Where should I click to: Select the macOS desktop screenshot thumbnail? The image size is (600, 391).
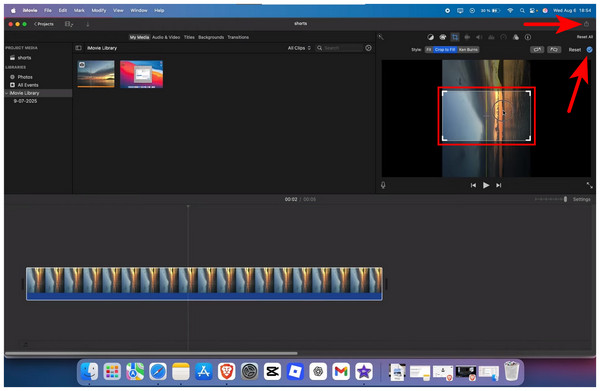pos(142,74)
